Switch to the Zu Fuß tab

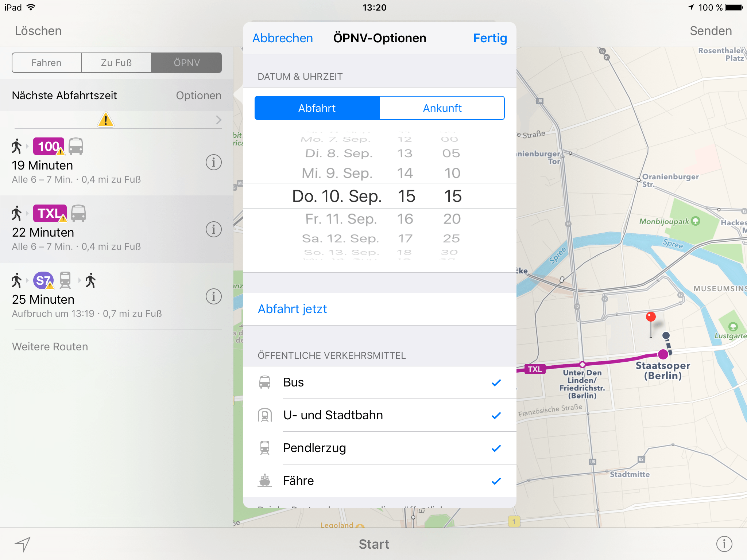(x=116, y=62)
